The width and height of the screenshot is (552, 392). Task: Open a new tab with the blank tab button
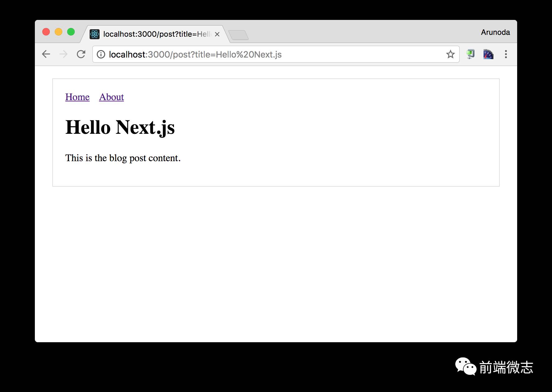click(x=238, y=35)
